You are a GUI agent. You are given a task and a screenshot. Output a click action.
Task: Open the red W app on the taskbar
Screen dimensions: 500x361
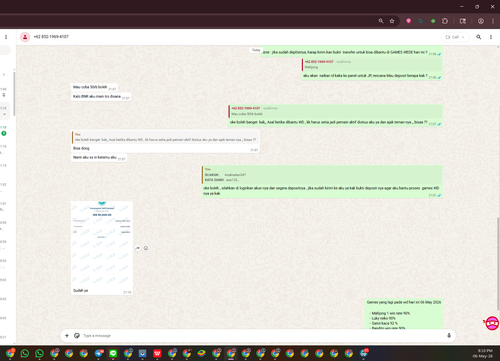(157, 353)
